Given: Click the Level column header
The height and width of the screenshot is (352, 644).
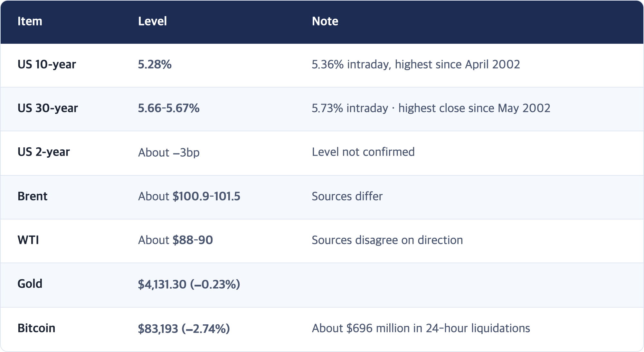Looking at the screenshot, I should [152, 21].
